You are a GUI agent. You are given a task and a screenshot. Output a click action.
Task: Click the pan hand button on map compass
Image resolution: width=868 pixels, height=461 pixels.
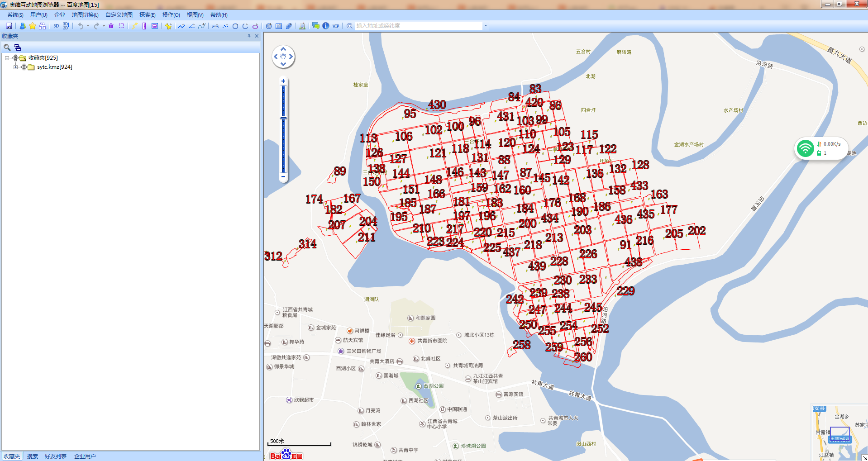pos(283,56)
